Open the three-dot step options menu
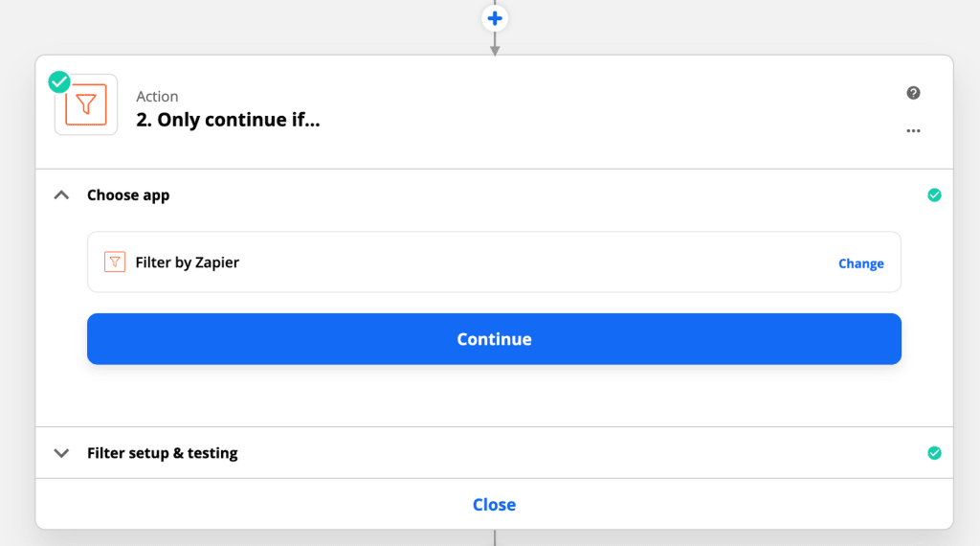980x546 pixels. click(x=913, y=130)
